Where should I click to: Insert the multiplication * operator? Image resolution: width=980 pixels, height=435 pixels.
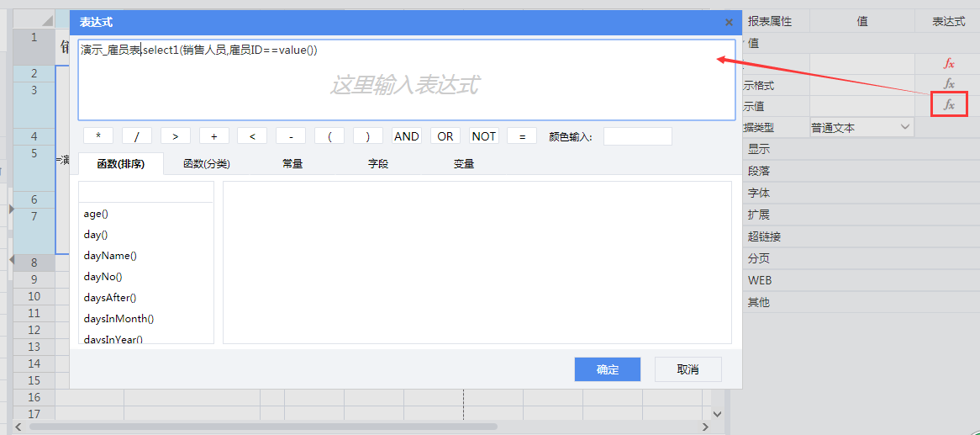coord(98,136)
